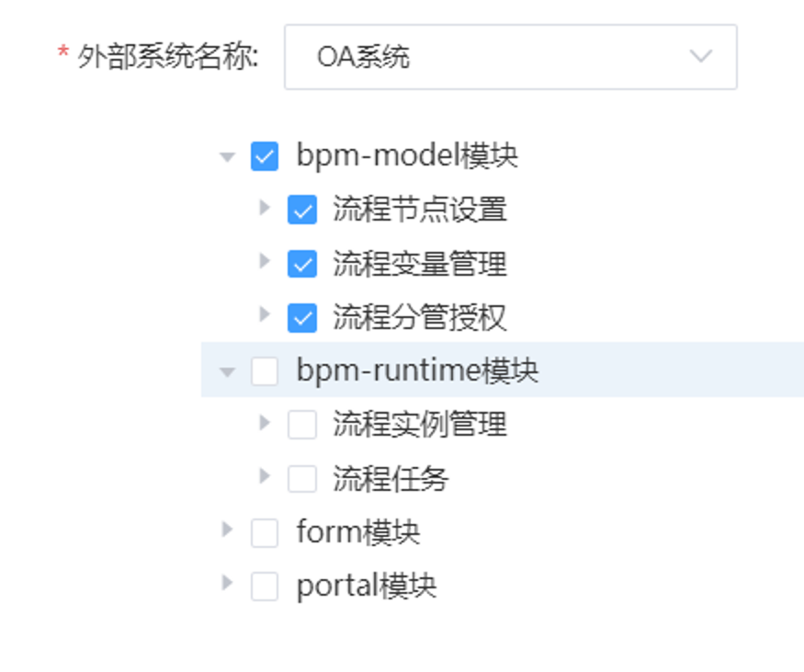Image resolution: width=804 pixels, height=672 pixels.
Task: Click the OA系统 dropdown chevron arrow
Action: click(x=700, y=57)
